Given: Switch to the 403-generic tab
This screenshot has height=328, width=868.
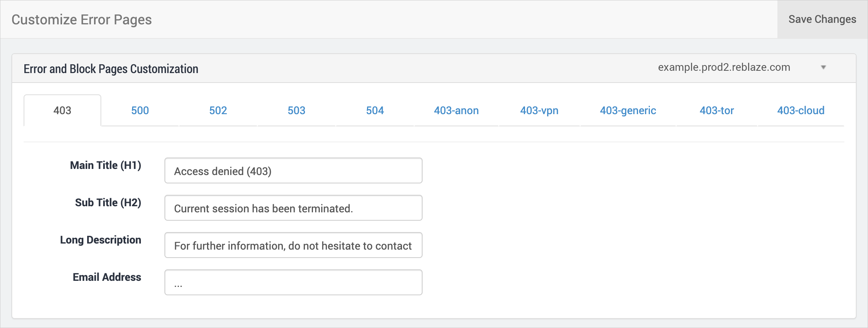Looking at the screenshot, I should point(628,110).
